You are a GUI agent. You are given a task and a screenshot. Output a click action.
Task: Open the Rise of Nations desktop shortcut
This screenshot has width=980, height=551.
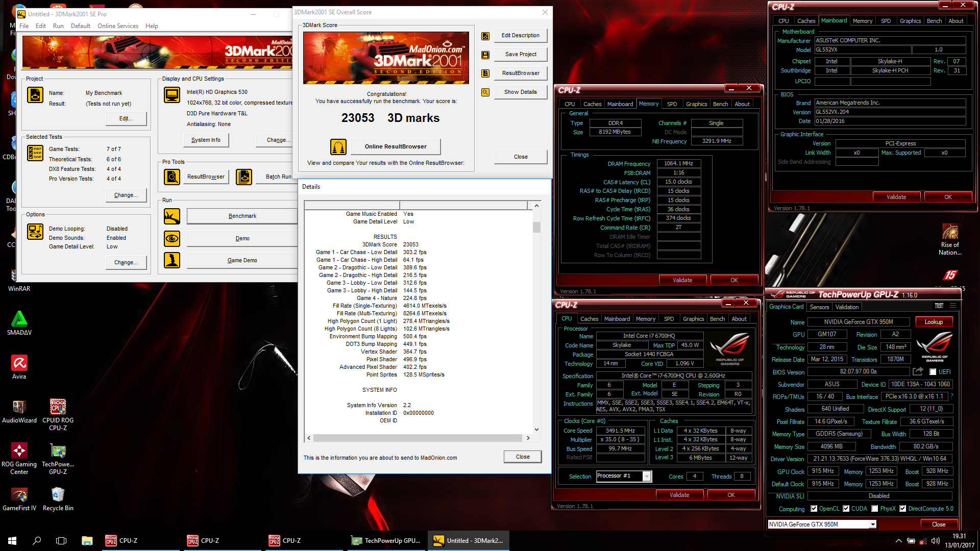(950, 240)
